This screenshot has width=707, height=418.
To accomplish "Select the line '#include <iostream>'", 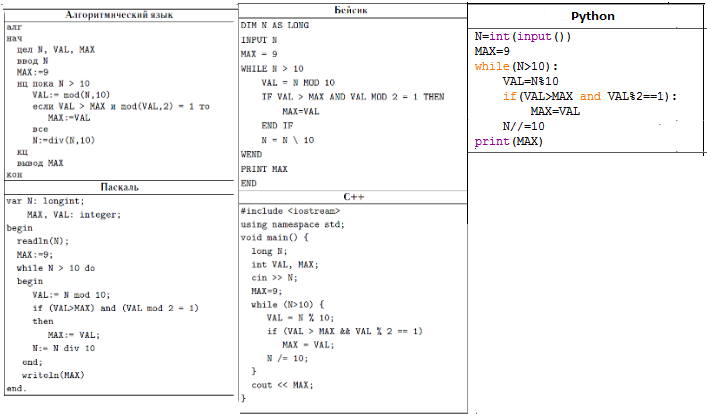I will tap(290, 211).
